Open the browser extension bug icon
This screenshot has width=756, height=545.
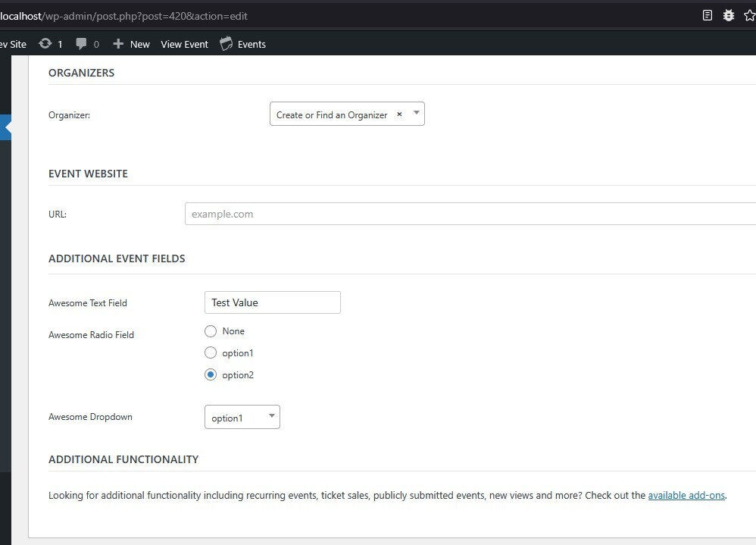728,14
